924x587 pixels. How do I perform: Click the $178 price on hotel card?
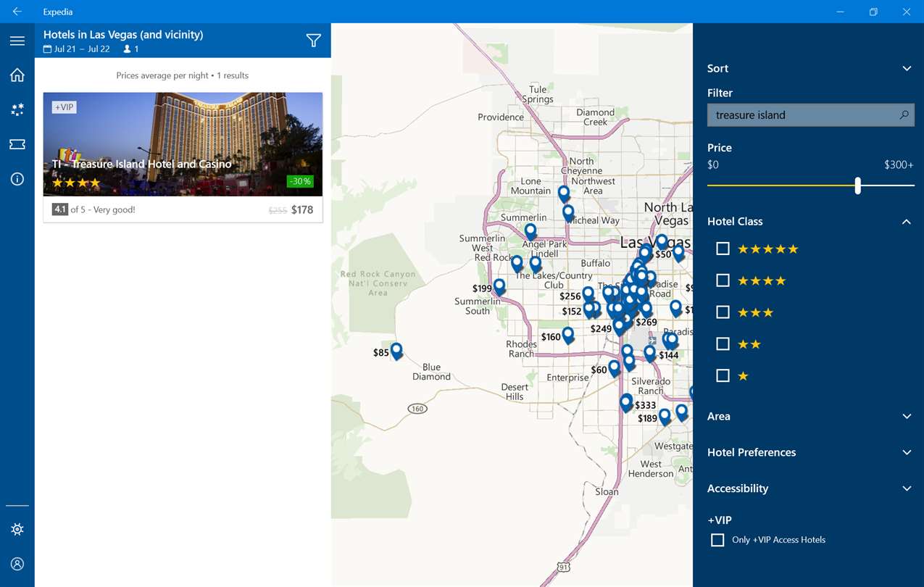coord(302,210)
